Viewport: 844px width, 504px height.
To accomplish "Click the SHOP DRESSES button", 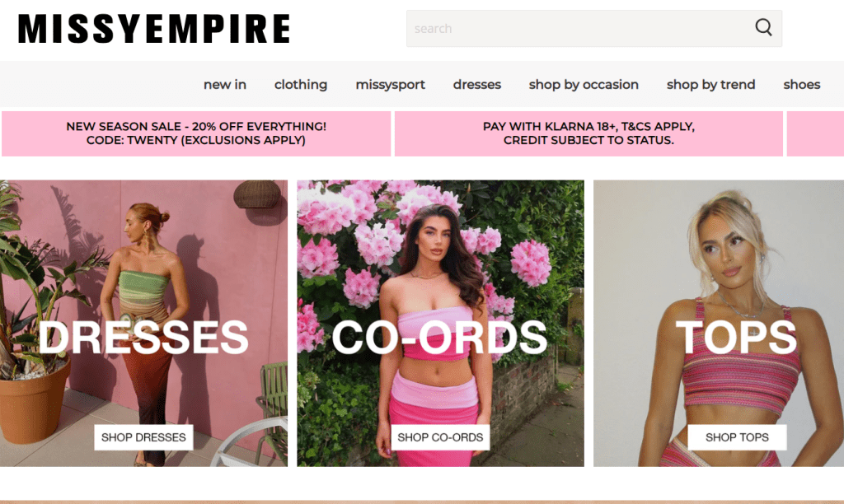I will pyautogui.click(x=143, y=437).
